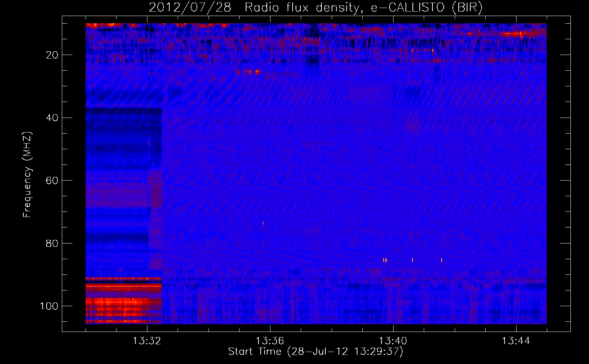Click the 20 MHz frequency tick label

coord(52,55)
